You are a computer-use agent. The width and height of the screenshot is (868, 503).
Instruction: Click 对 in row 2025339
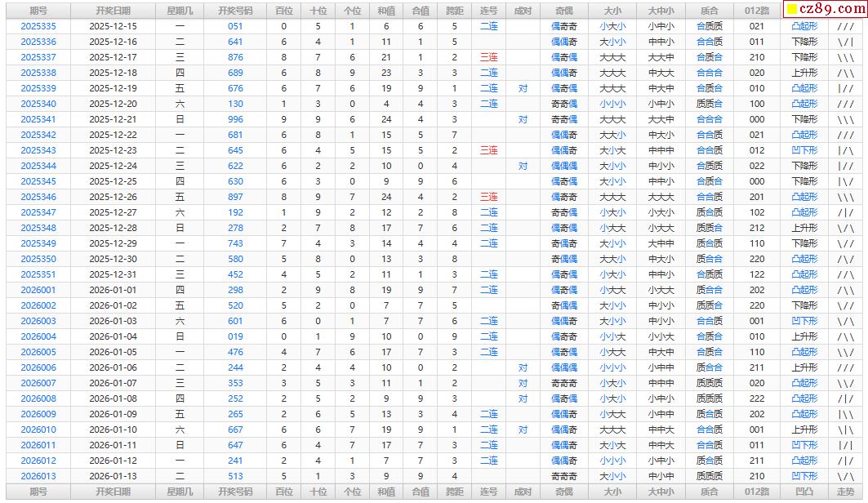coord(523,88)
